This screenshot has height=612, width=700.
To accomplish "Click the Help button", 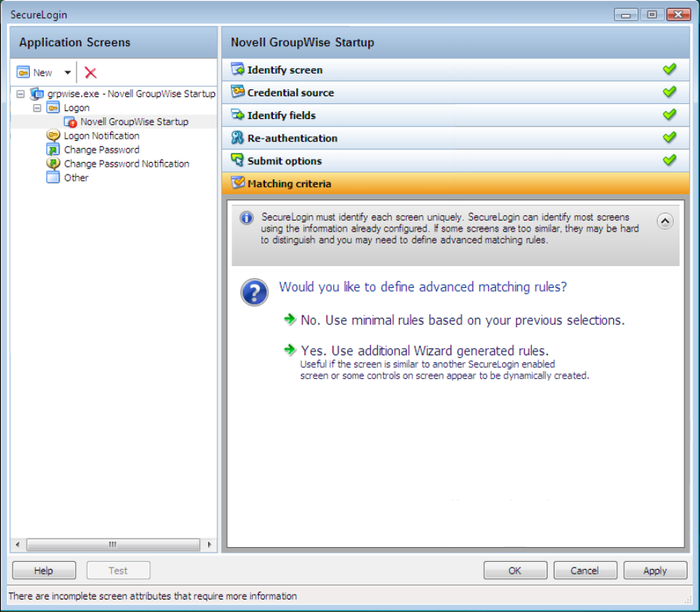I will (x=44, y=571).
